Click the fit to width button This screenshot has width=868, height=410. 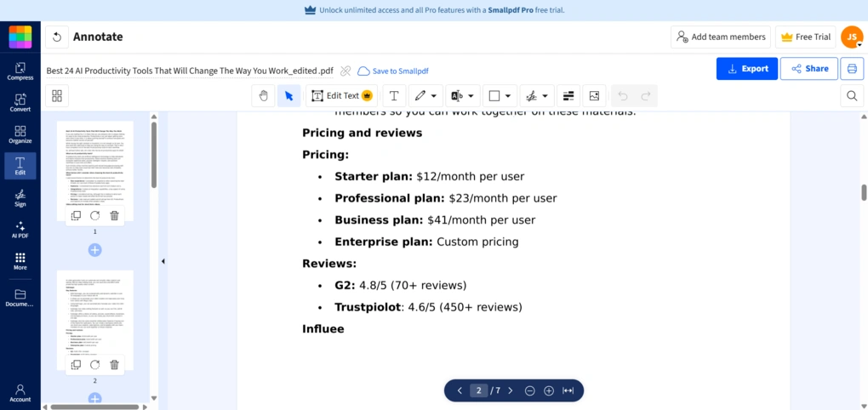pyautogui.click(x=568, y=390)
